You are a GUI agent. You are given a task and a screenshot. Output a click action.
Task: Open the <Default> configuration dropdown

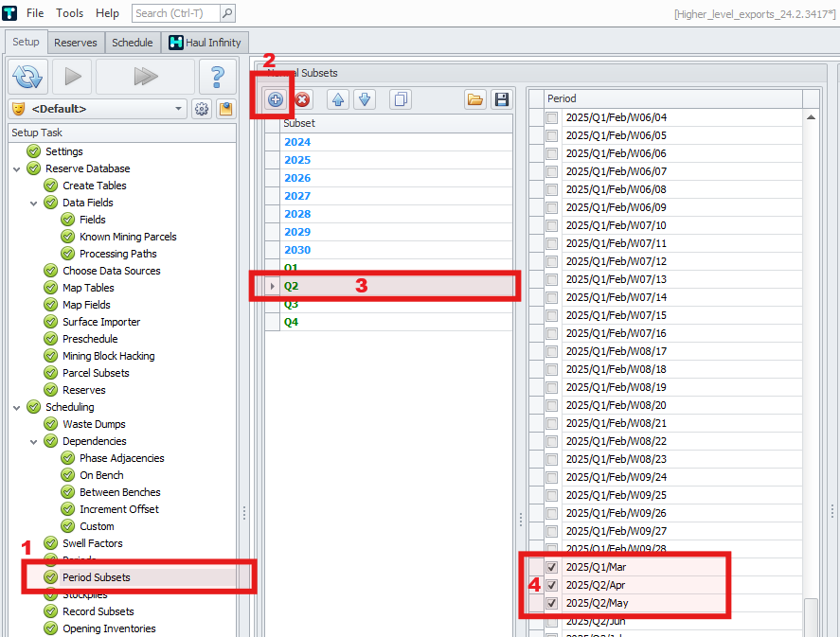[x=180, y=109]
